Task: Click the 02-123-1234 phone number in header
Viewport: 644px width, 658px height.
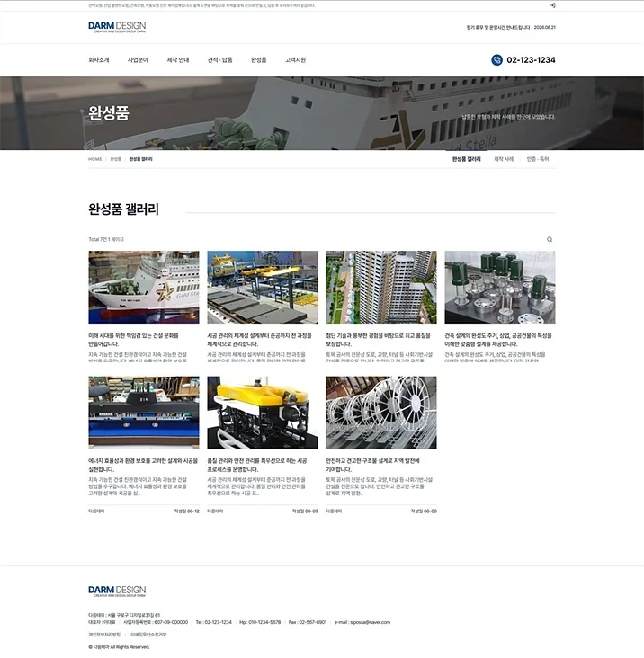Action: (x=531, y=60)
